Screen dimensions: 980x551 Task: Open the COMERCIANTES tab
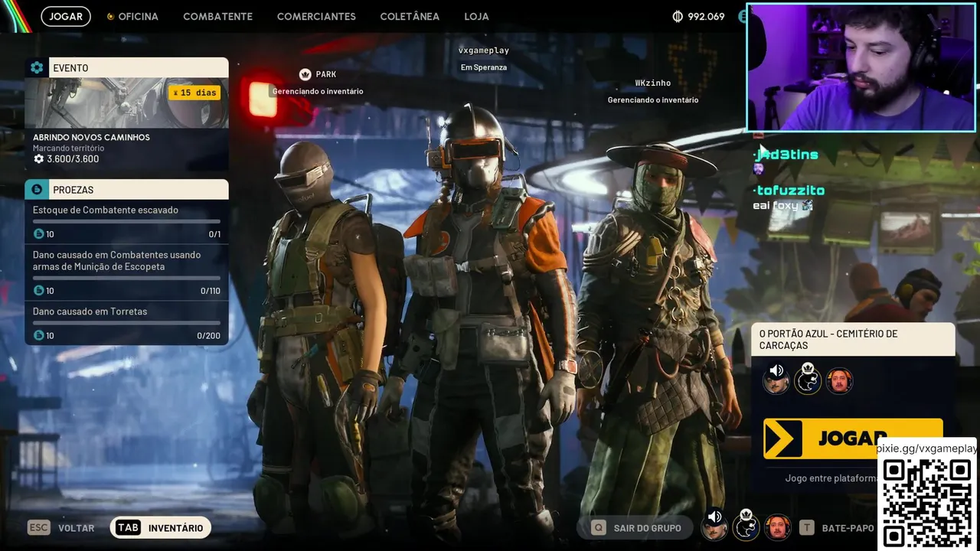(316, 16)
